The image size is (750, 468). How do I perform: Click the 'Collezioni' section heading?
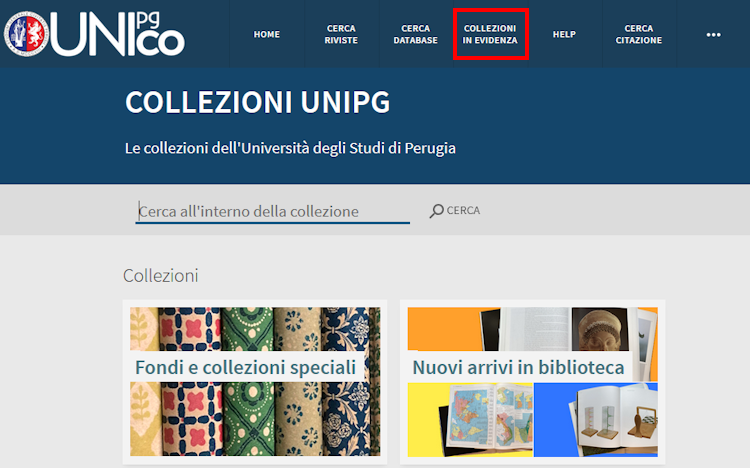161,276
